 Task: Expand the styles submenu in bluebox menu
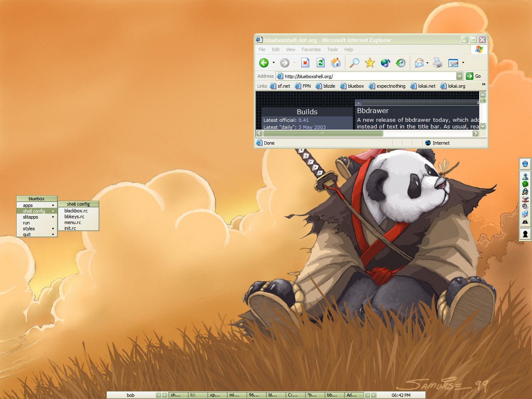point(53,229)
